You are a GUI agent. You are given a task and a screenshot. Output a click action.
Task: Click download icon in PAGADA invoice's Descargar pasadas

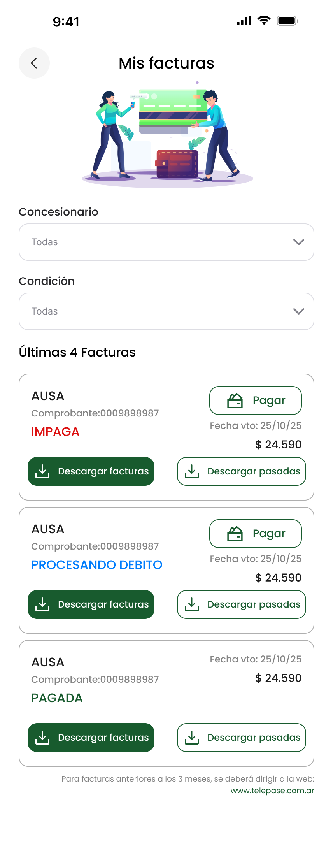(192, 737)
